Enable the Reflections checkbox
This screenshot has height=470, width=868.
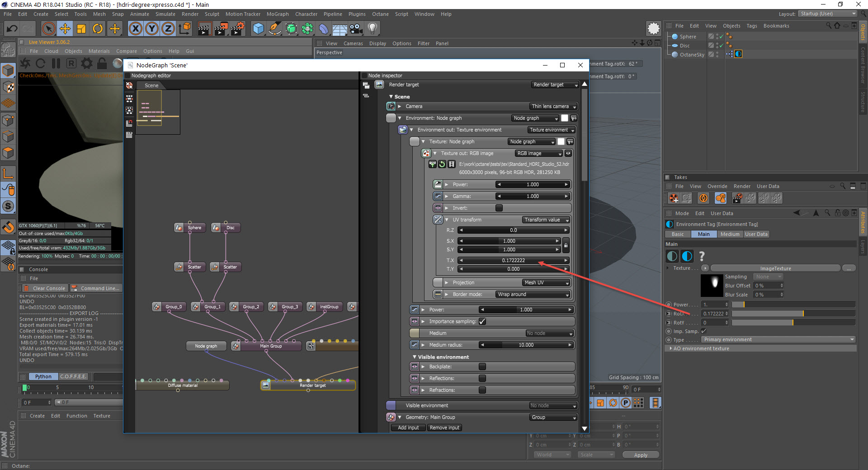482,378
